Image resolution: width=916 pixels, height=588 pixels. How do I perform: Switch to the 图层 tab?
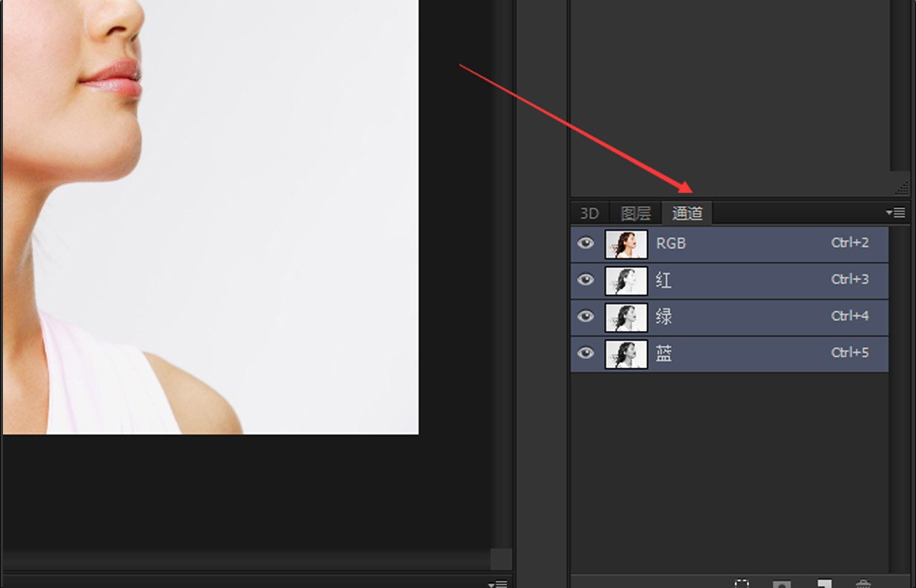click(x=635, y=213)
